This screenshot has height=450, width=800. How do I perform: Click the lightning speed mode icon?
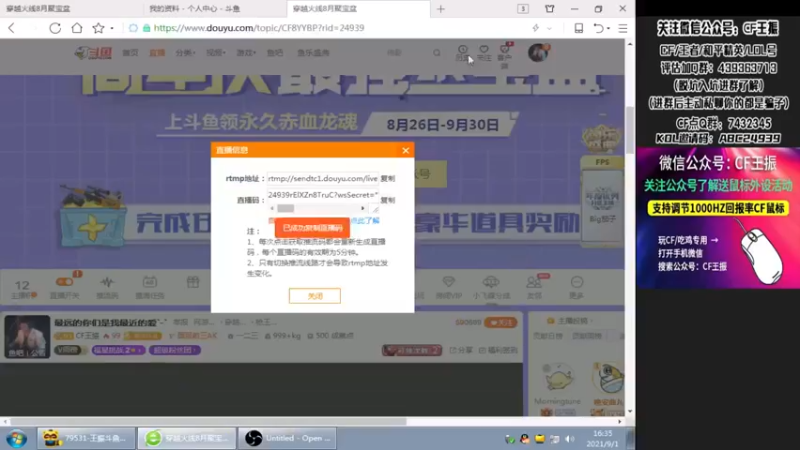click(536, 28)
